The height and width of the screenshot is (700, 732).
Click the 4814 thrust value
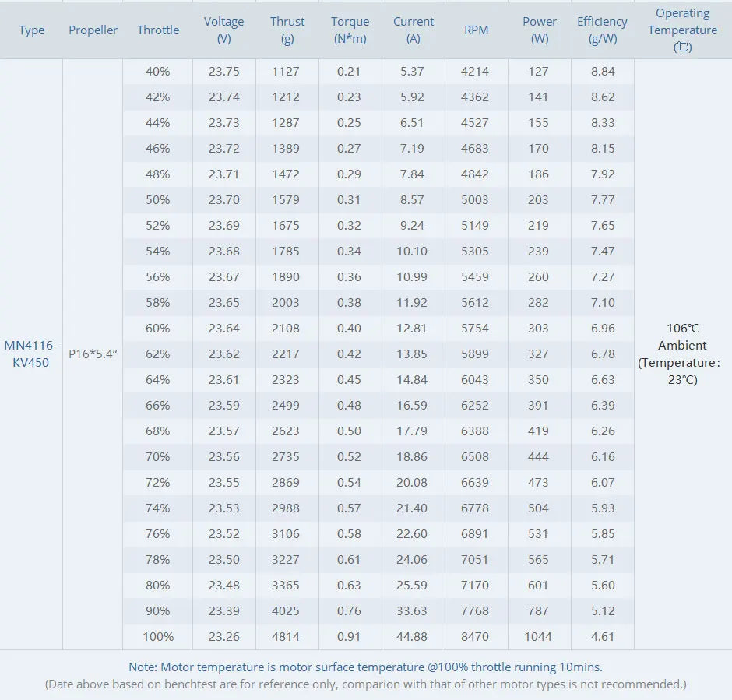[x=286, y=637]
